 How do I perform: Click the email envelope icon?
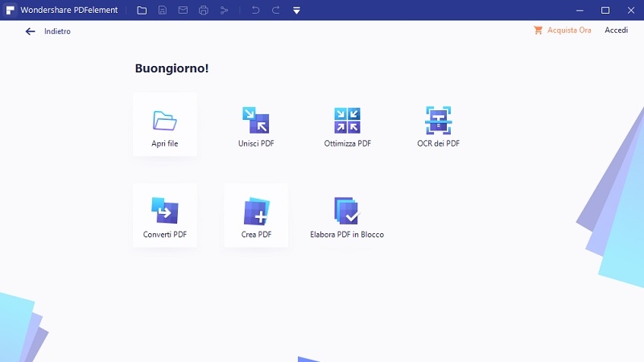coord(183,10)
